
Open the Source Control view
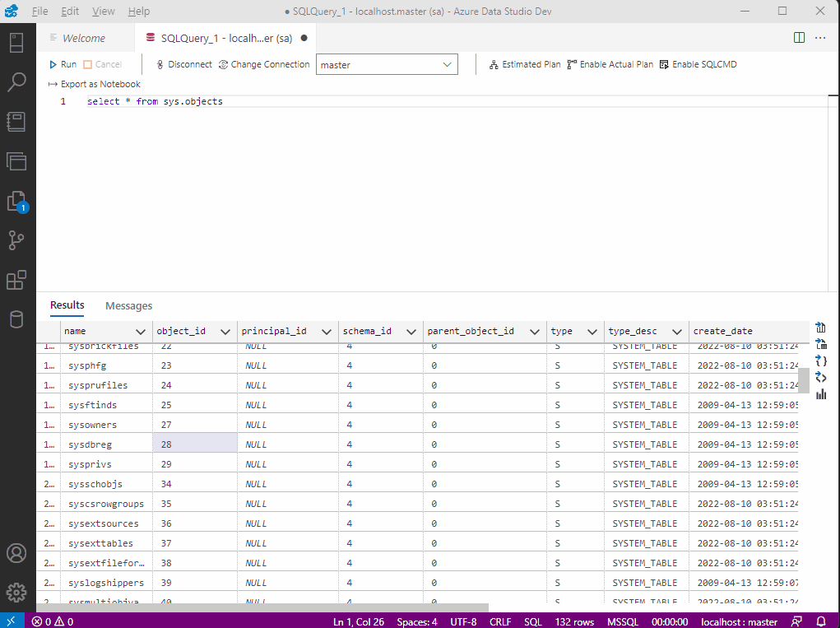pos(17,240)
